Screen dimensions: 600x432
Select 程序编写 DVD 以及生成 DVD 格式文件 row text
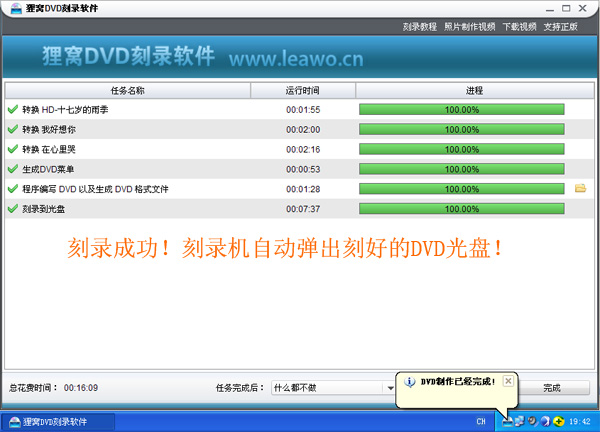coord(95,189)
